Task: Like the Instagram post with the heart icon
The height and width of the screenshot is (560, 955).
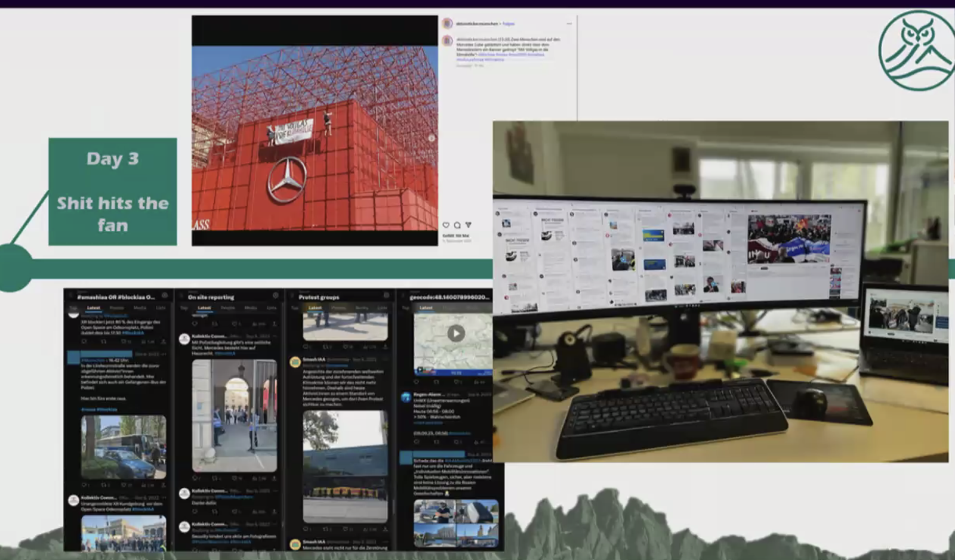Action: coord(446,225)
